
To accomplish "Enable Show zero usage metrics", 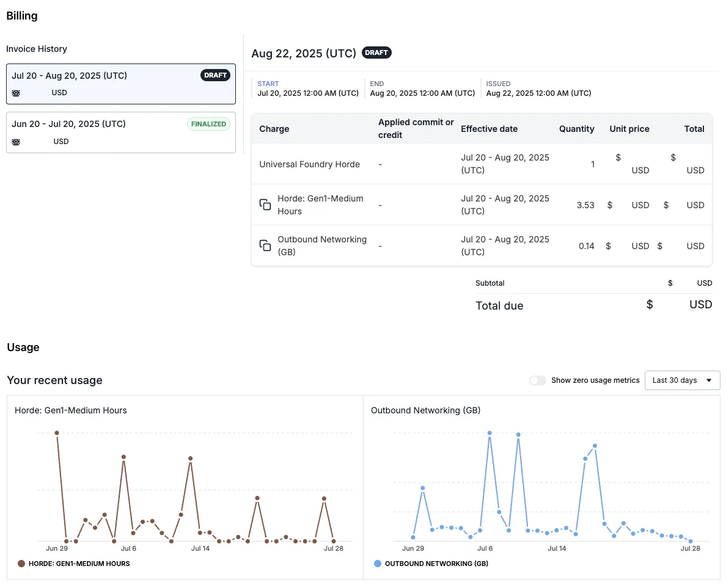I will (x=538, y=380).
